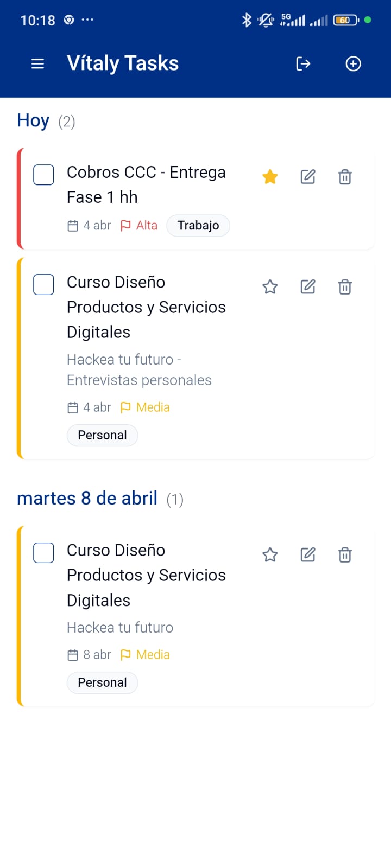Mark Cobros CCC task as complete
Viewport: 391px width, 868px height.
click(x=43, y=175)
